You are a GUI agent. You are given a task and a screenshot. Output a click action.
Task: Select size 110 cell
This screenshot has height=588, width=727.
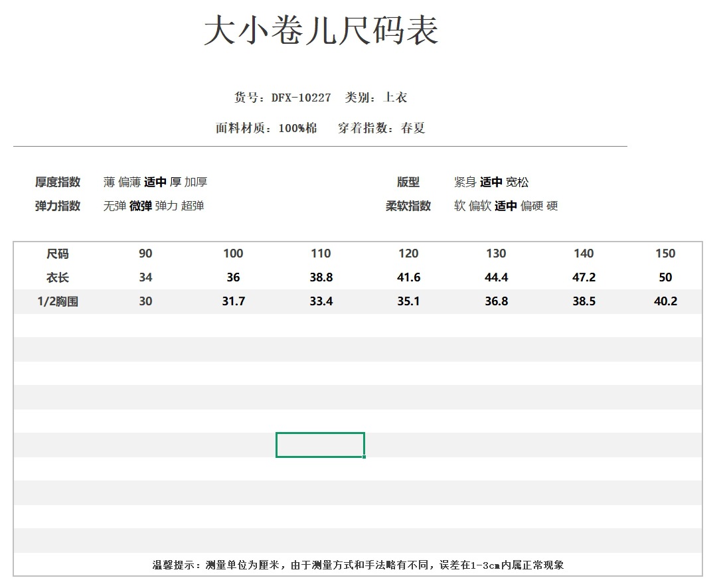tap(321, 254)
